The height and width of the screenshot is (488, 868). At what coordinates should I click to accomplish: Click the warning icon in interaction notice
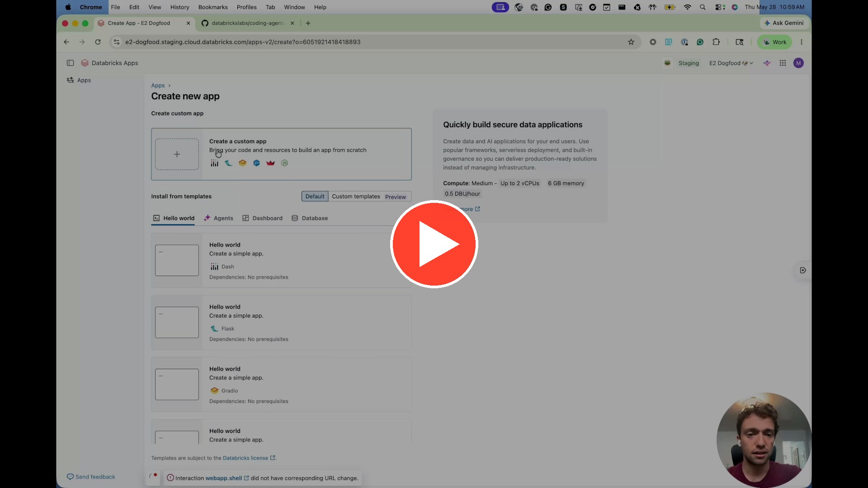point(170,478)
